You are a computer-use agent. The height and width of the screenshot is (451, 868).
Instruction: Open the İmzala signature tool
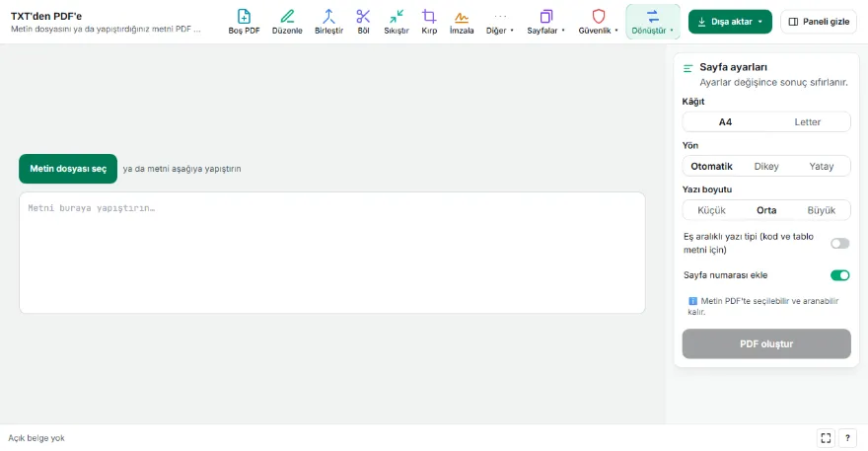click(x=462, y=22)
